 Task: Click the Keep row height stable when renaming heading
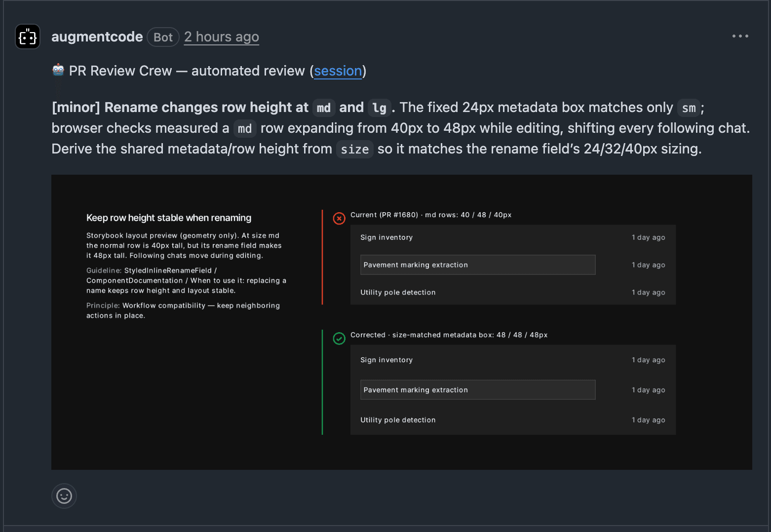tap(169, 218)
